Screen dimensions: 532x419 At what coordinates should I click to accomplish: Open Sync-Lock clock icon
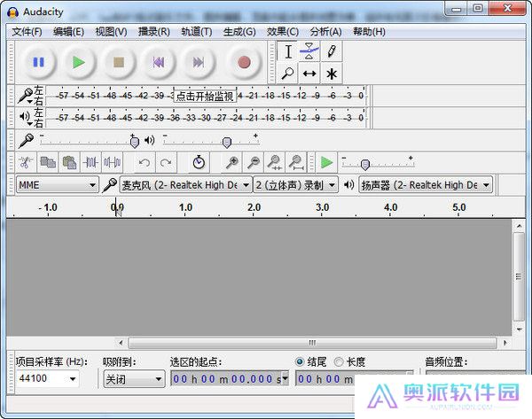click(199, 162)
